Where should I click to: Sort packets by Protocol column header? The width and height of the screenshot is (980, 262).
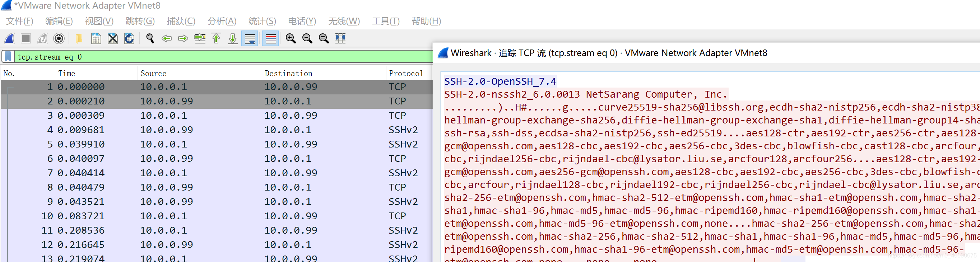409,73
